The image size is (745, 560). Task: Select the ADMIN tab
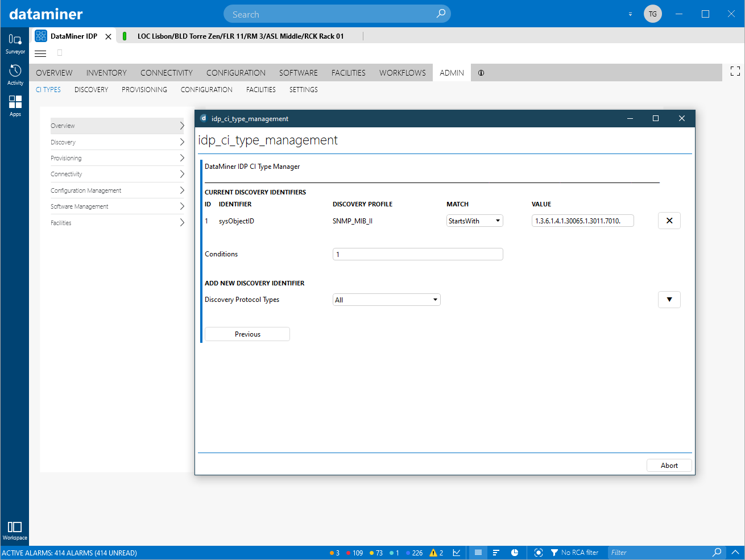(452, 73)
